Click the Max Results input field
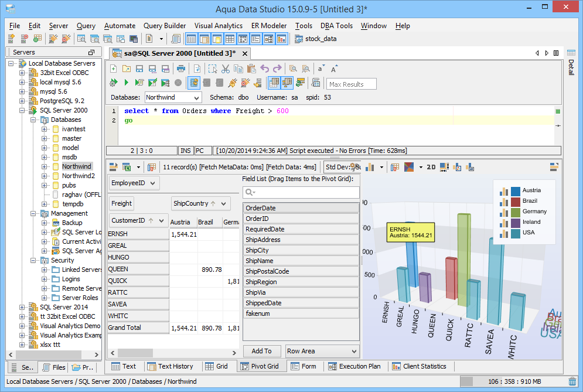Image resolution: width=583 pixels, height=392 pixels. (352, 84)
